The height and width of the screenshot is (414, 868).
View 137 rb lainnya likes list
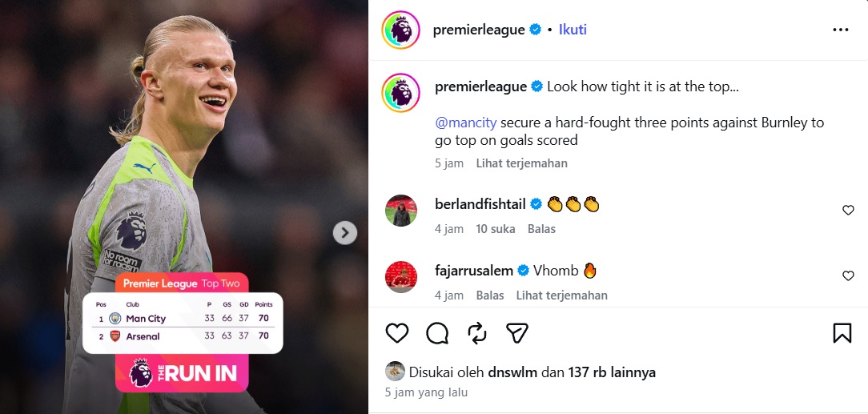click(612, 372)
